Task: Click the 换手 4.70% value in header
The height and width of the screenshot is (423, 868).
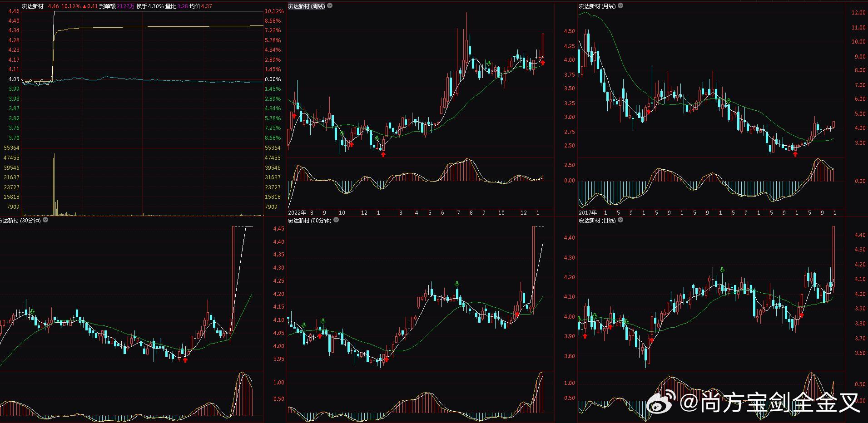Action: tap(150, 6)
